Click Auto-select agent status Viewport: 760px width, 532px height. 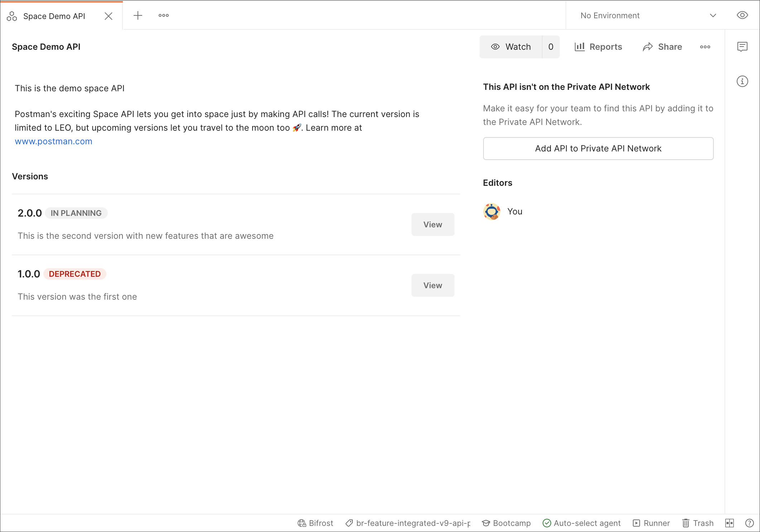[x=582, y=523]
